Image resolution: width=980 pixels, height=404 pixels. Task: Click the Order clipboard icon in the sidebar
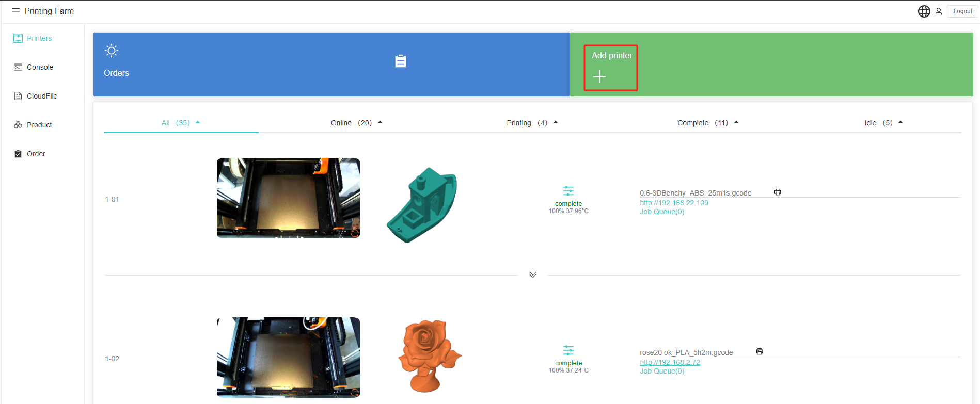point(18,154)
